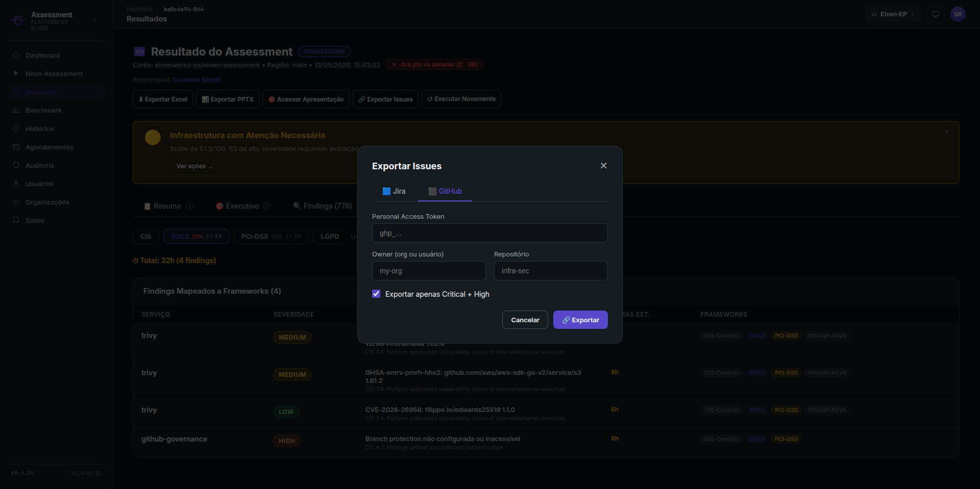Image resolution: width=980 pixels, height=489 pixels.
Task: Switch to the Executivo tab
Action: coord(237,206)
